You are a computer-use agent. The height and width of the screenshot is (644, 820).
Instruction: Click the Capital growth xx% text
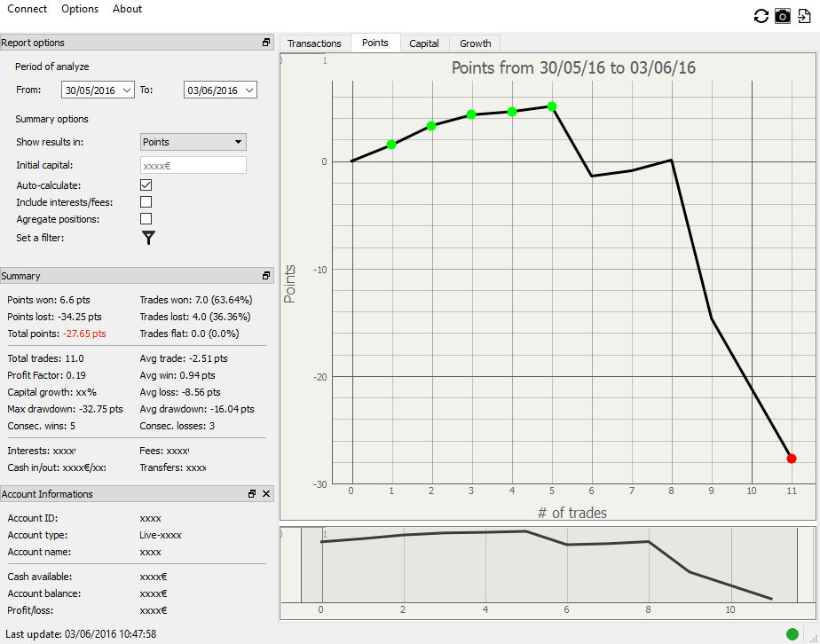51,392
